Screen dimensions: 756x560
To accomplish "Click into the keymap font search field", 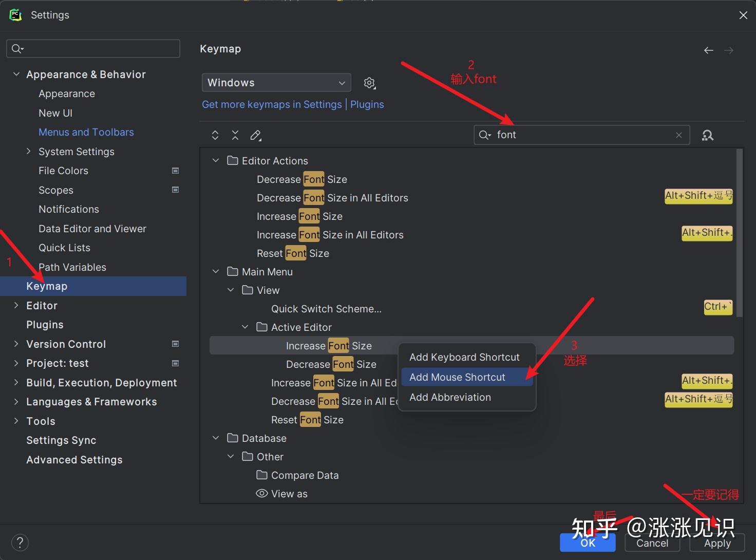I will pos(581,135).
